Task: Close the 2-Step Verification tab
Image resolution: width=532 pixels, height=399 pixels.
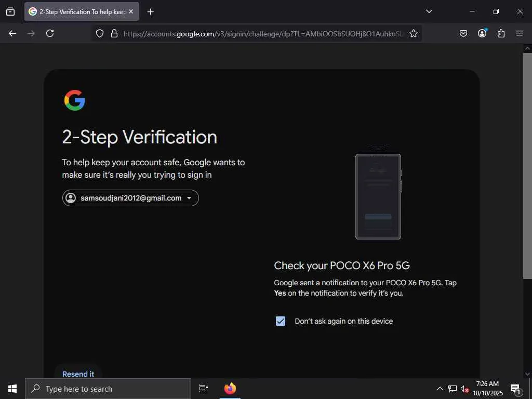Action: (131, 11)
